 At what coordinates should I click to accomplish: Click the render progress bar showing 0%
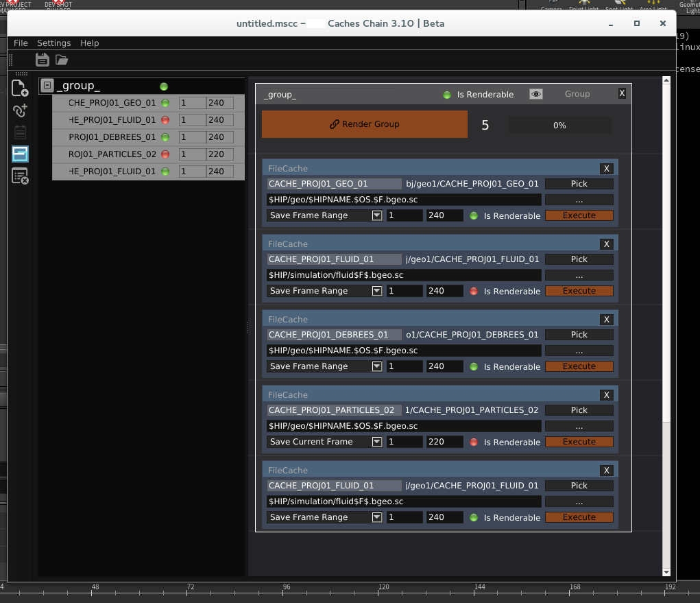[559, 126]
